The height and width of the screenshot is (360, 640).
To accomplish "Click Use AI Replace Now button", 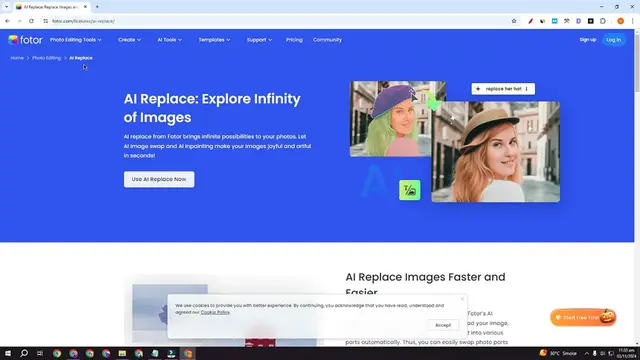I will (159, 179).
